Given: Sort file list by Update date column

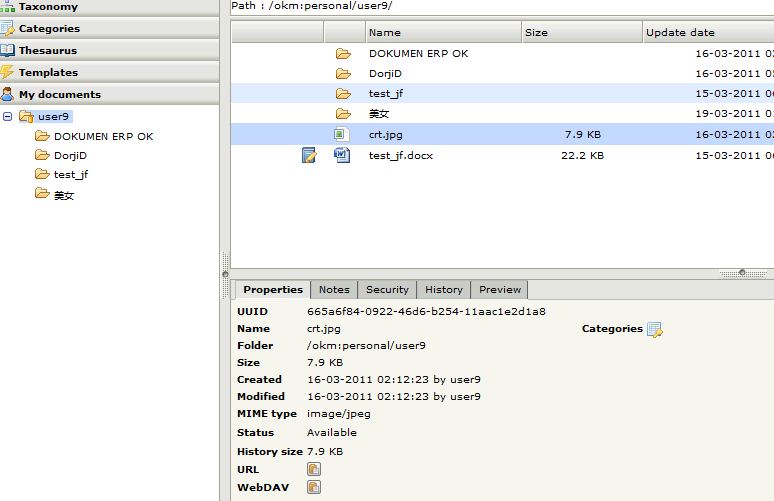Looking at the screenshot, I should point(709,33).
